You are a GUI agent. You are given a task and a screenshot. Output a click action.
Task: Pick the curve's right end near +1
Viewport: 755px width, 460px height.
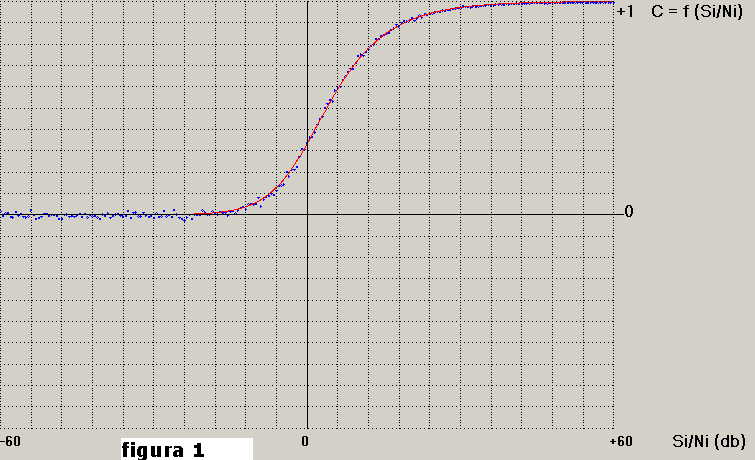pyautogui.click(x=611, y=3)
